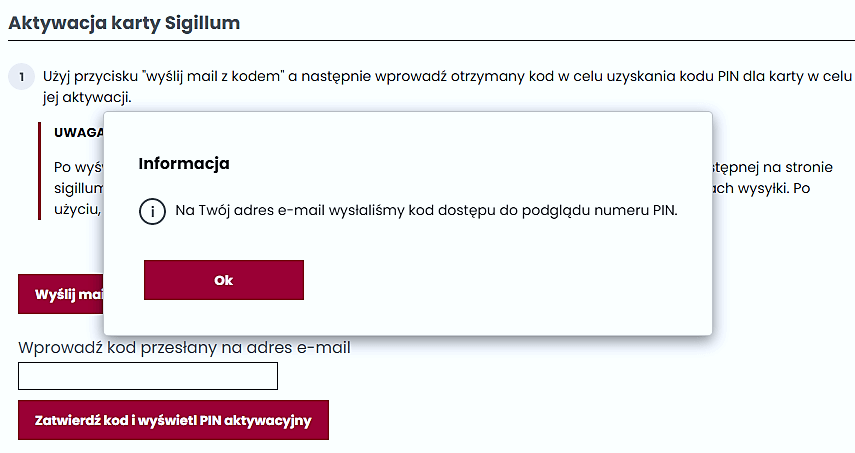The height and width of the screenshot is (453, 855).
Task: Click the UWAGA warning label
Action: (x=79, y=132)
